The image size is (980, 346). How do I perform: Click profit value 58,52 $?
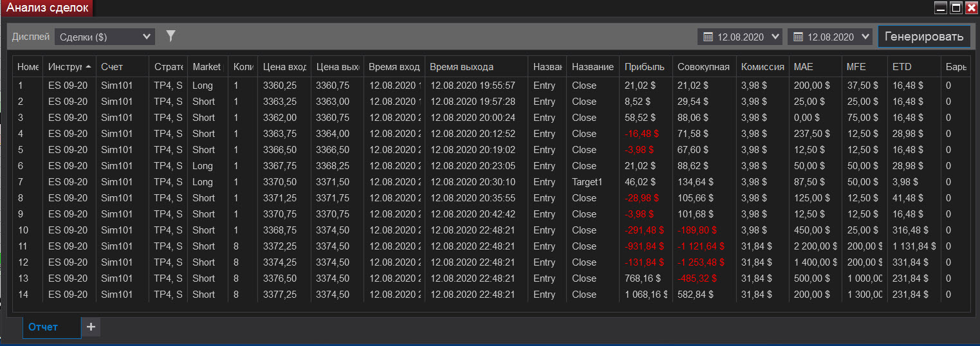tap(640, 118)
